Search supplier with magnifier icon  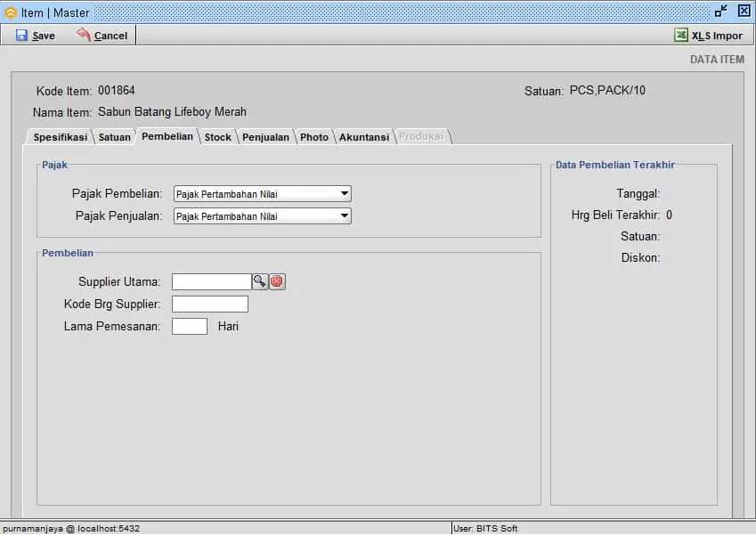point(260,281)
